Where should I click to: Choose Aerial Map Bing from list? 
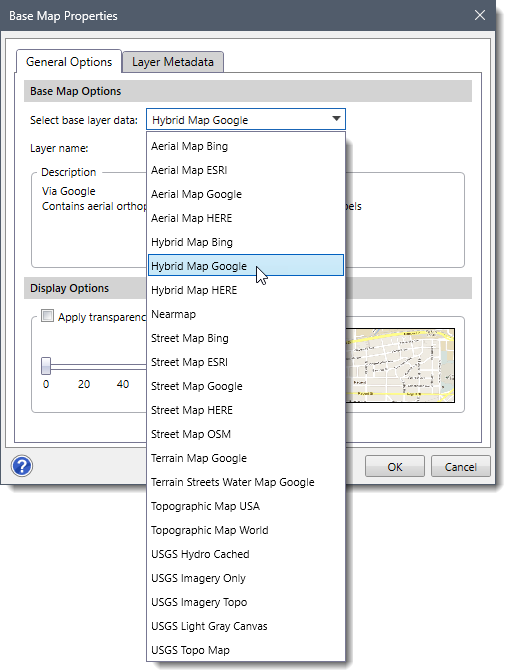(x=246, y=146)
